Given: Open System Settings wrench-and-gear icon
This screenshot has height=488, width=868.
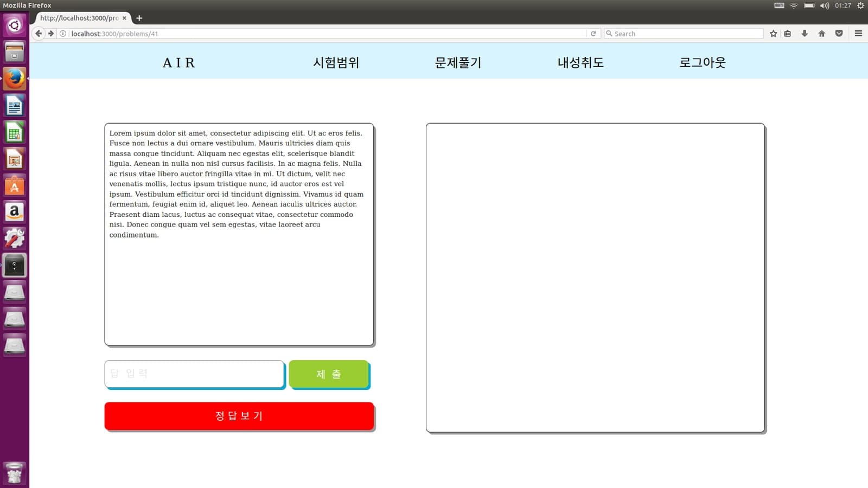Looking at the screenshot, I should tap(15, 239).
